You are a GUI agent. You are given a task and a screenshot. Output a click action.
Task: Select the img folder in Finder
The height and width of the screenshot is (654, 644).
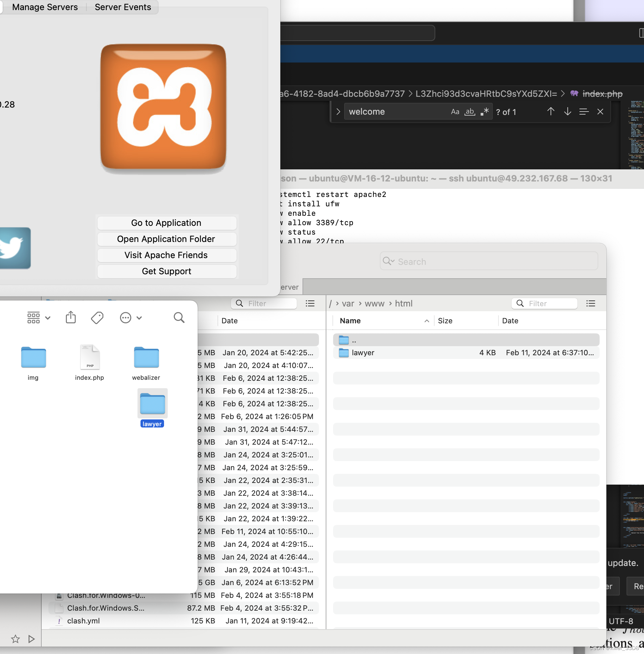tap(33, 363)
